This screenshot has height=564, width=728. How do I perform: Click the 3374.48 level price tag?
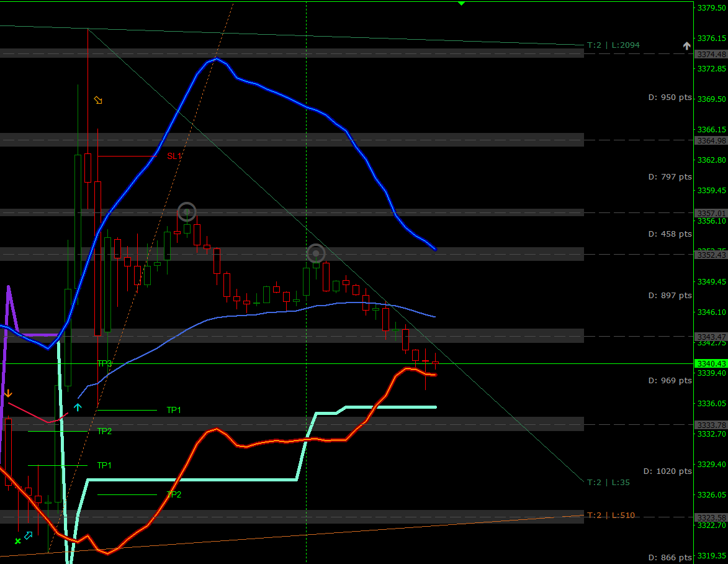(711, 55)
